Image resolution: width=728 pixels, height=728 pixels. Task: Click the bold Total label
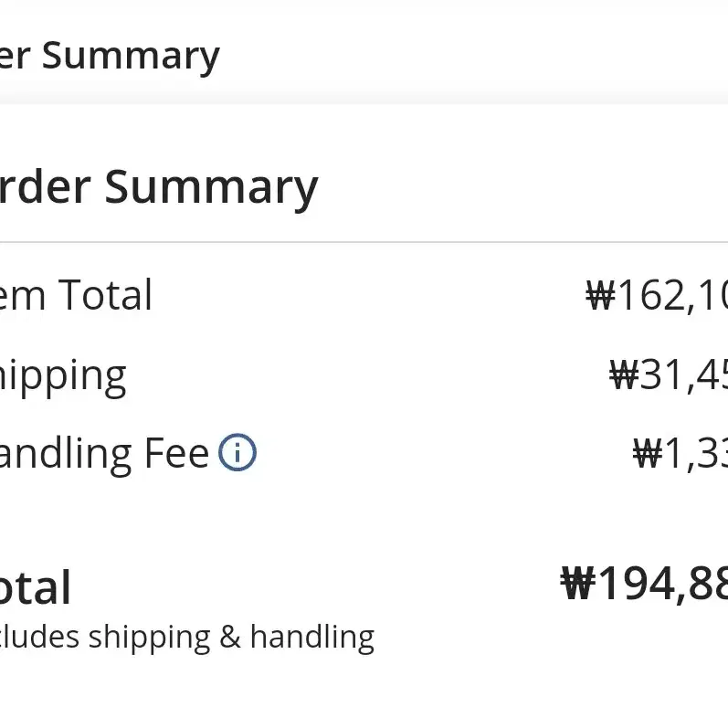(36, 587)
